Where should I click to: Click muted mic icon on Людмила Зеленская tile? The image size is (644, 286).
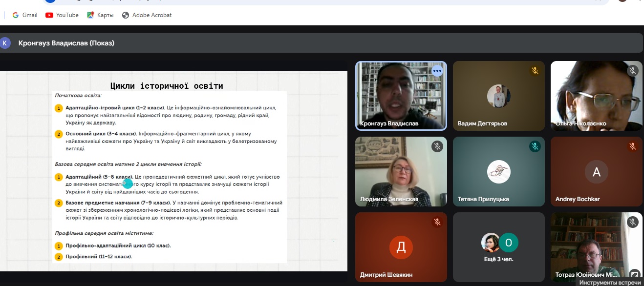pyautogui.click(x=437, y=146)
